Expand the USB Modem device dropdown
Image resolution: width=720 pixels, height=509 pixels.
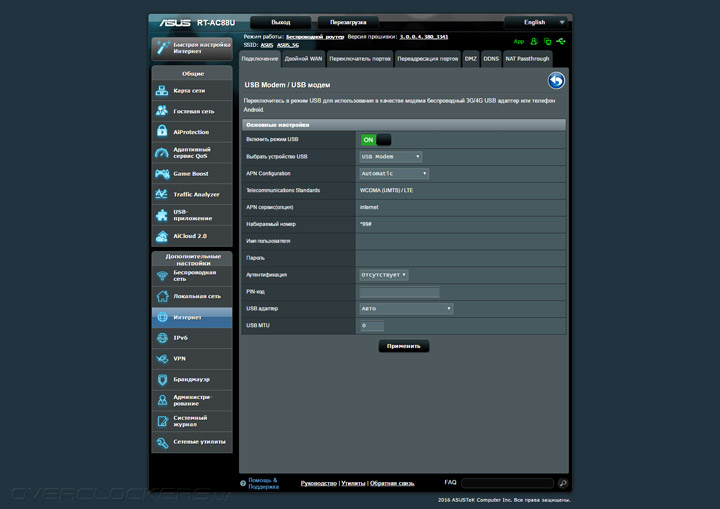[x=390, y=157]
